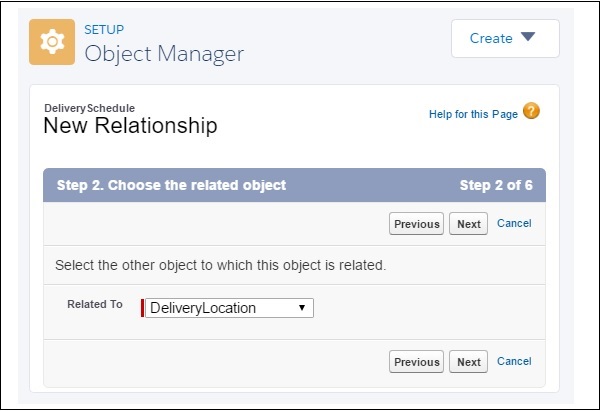Cancel using the bottom Cancel link

point(514,361)
